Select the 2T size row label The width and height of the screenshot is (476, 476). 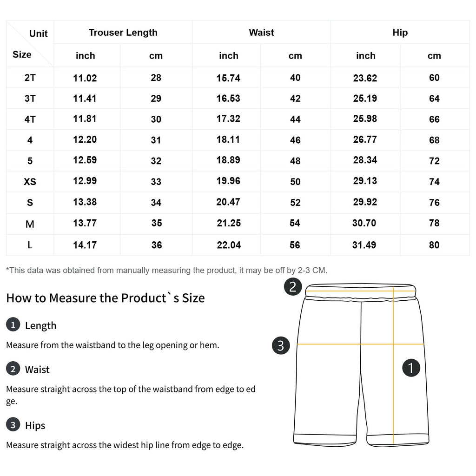30,78
